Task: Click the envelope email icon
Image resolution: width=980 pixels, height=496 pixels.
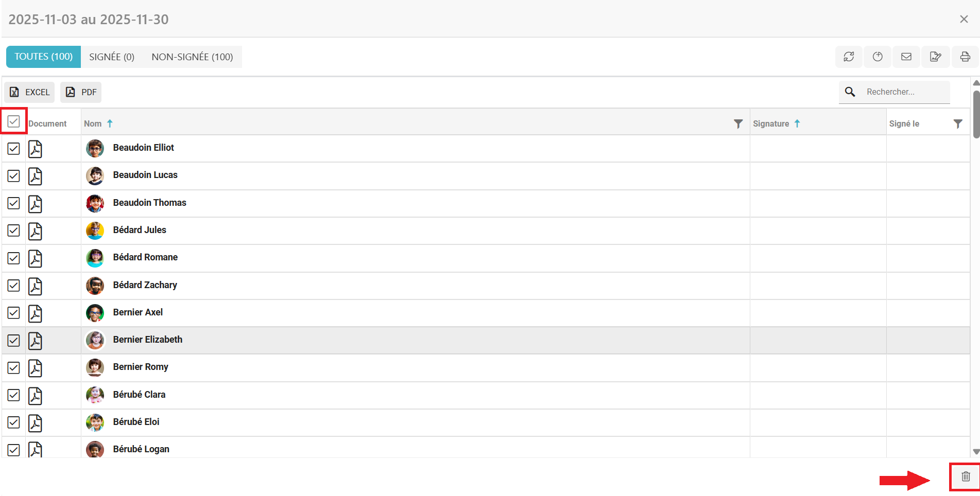Action: 906,57
